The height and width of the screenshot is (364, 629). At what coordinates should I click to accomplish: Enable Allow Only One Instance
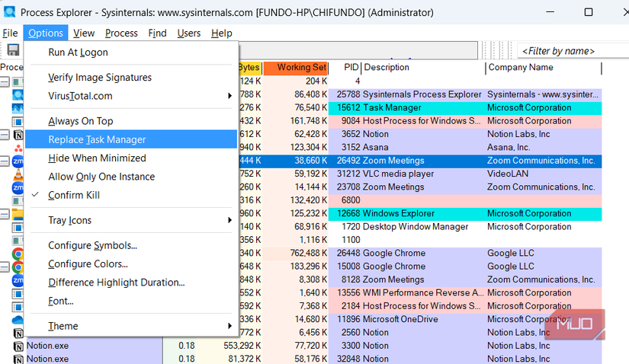(131, 176)
